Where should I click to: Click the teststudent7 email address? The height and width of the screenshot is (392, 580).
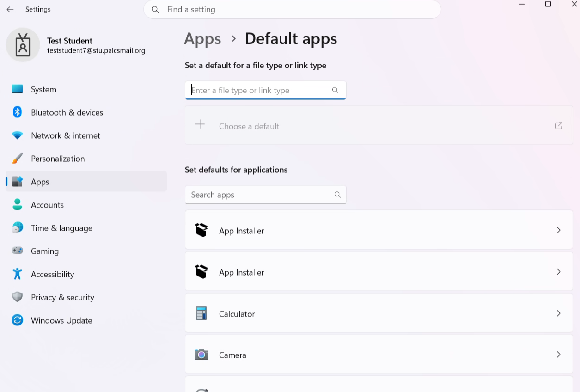pyautogui.click(x=96, y=51)
